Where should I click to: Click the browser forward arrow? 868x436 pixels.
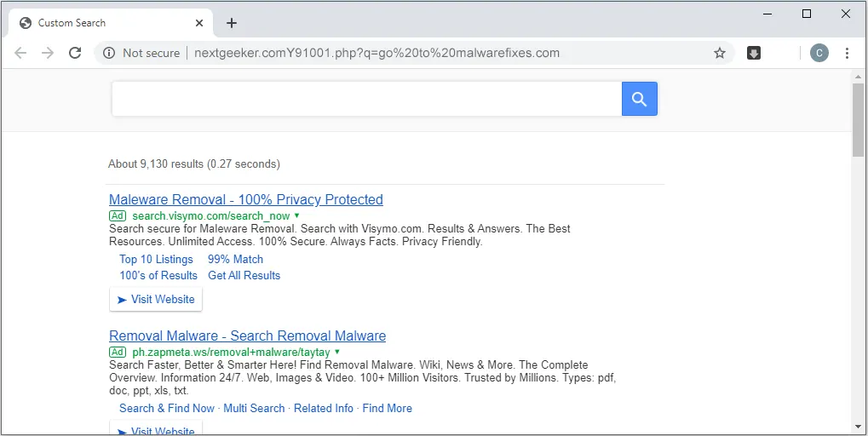49,53
